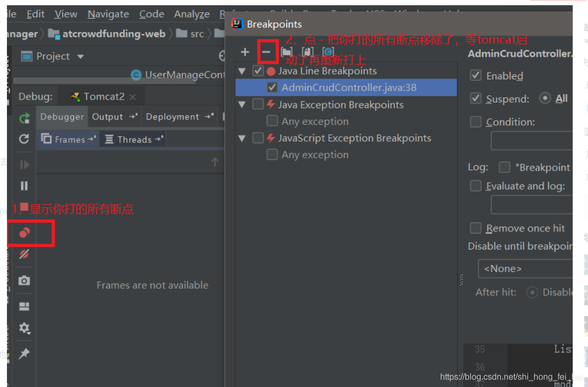Open the View menu
Image resolution: width=588 pixels, height=387 pixels.
click(66, 14)
